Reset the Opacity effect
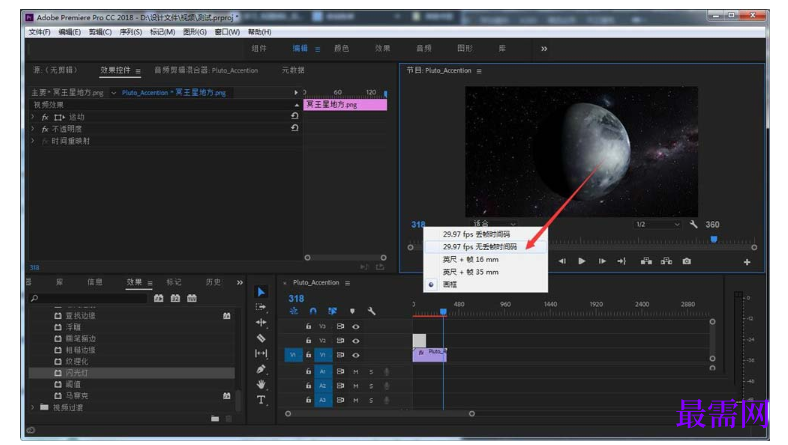Image resolution: width=788 pixels, height=445 pixels. [x=294, y=128]
